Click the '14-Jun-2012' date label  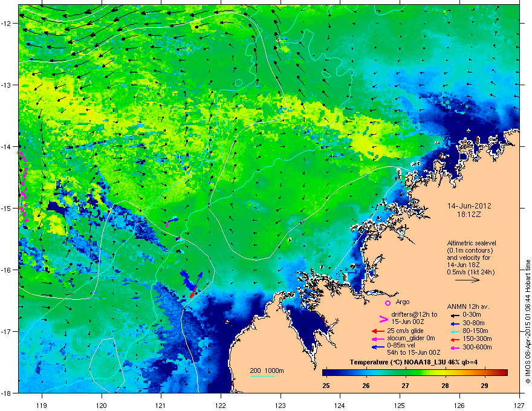pos(469,206)
